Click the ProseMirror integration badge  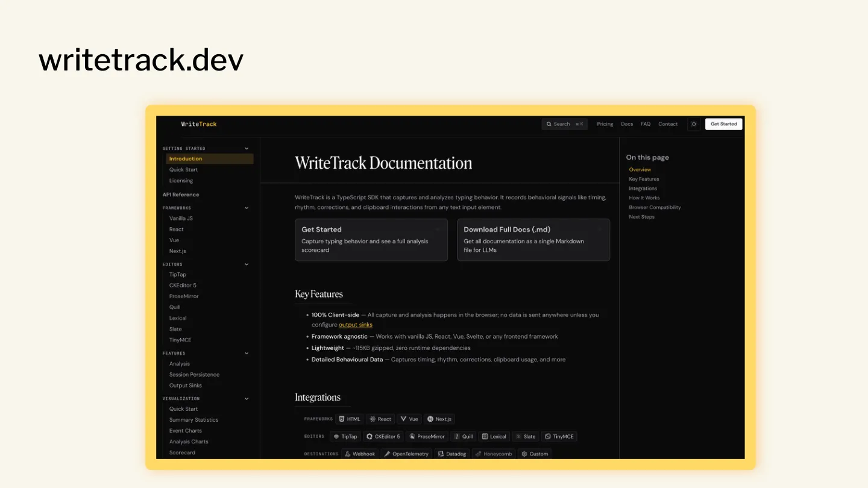coord(427,437)
